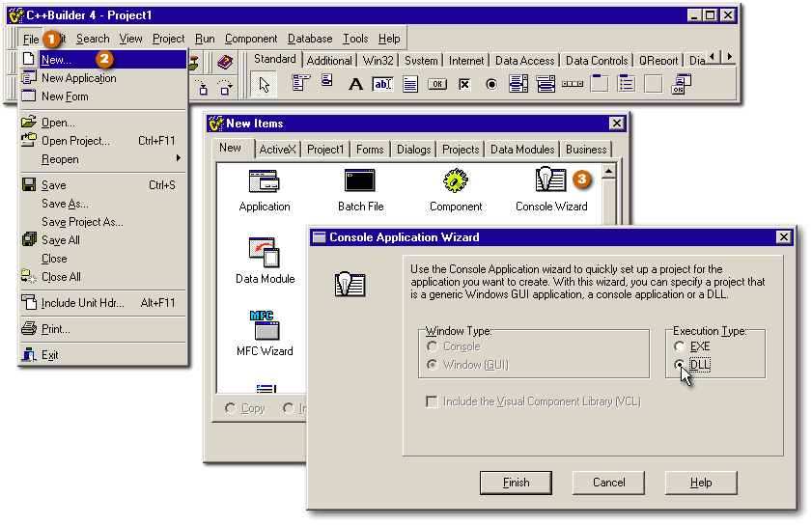
Task: Choose Save All from File menu
Action: [x=103, y=240]
